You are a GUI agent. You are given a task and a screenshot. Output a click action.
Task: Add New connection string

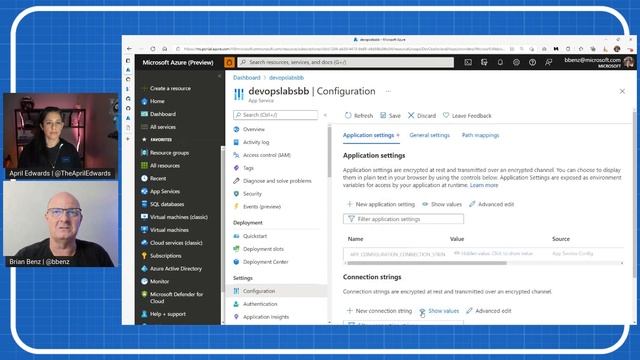(x=379, y=311)
